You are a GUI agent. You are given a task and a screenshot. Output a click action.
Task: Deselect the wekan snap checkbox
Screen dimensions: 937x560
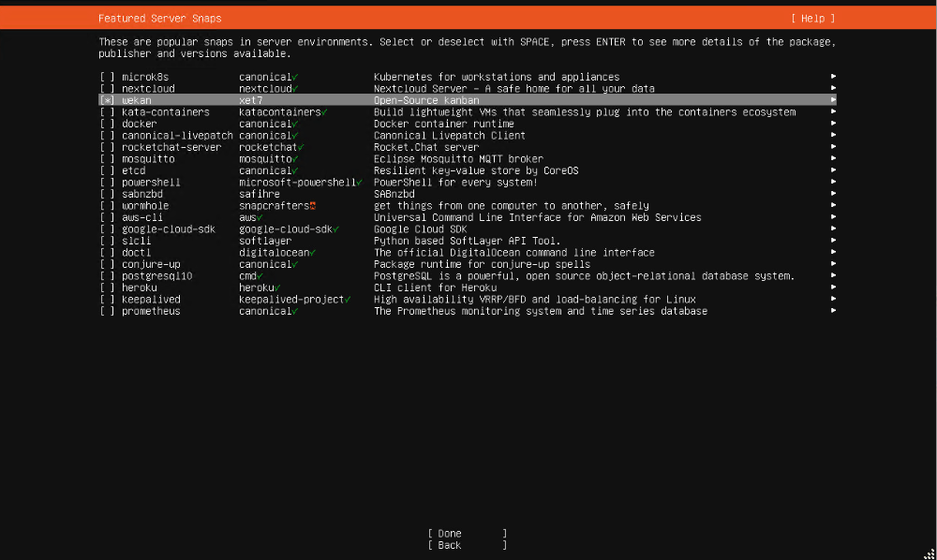pyautogui.click(x=108, y=100)
